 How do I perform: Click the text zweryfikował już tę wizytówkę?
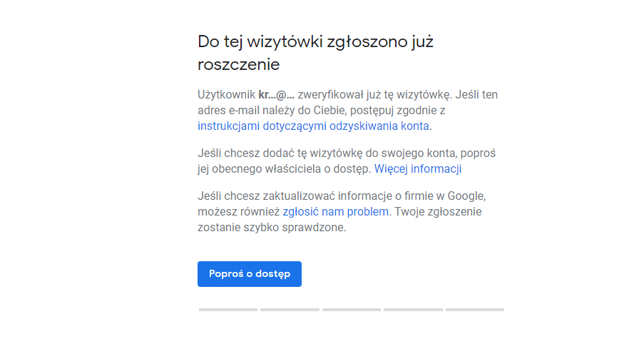(x=374, y=95)
